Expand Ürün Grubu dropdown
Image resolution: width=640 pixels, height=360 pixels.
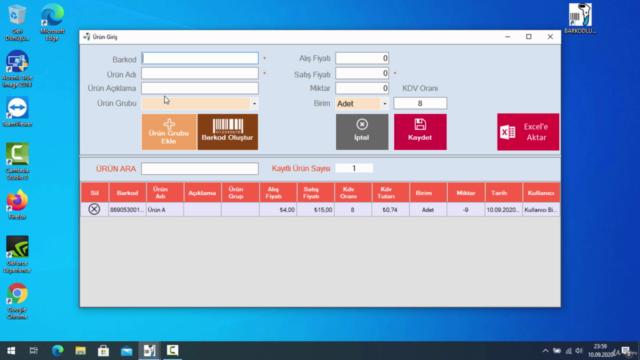(x=254, y=104)
